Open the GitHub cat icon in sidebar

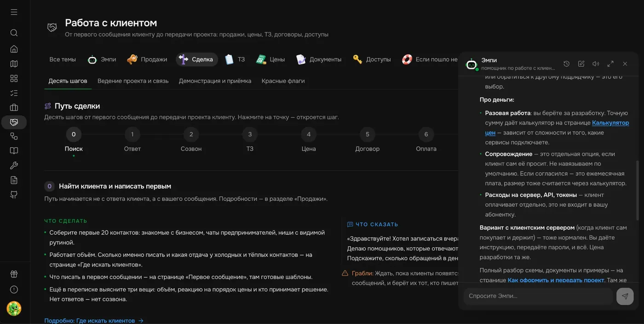point(14,195)
